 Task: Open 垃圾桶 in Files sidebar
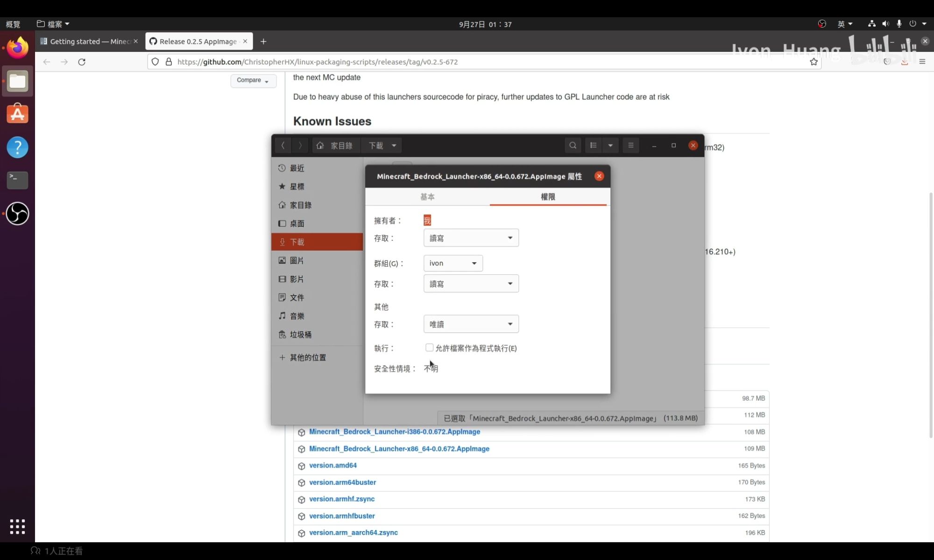pyautogui.click(x=317, y=335)
